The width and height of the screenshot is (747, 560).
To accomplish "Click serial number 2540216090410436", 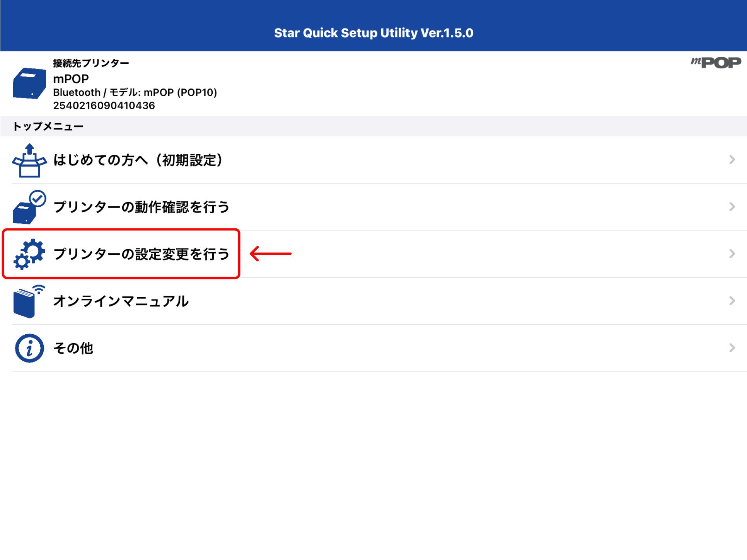I will tap(104, 106).
